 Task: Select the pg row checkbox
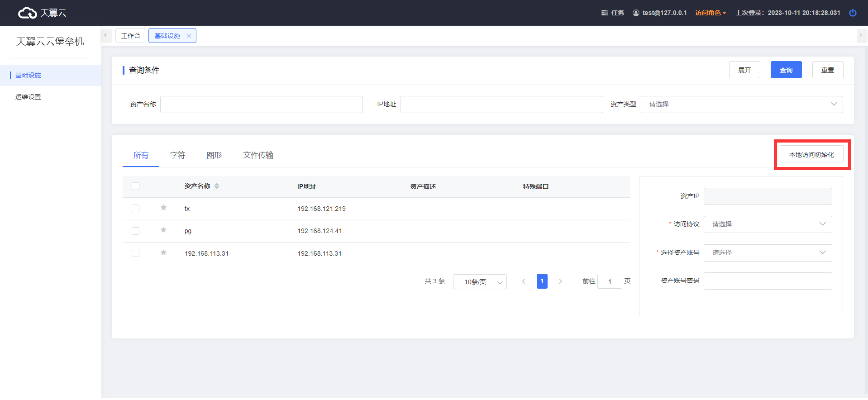(x=135, y=231)
